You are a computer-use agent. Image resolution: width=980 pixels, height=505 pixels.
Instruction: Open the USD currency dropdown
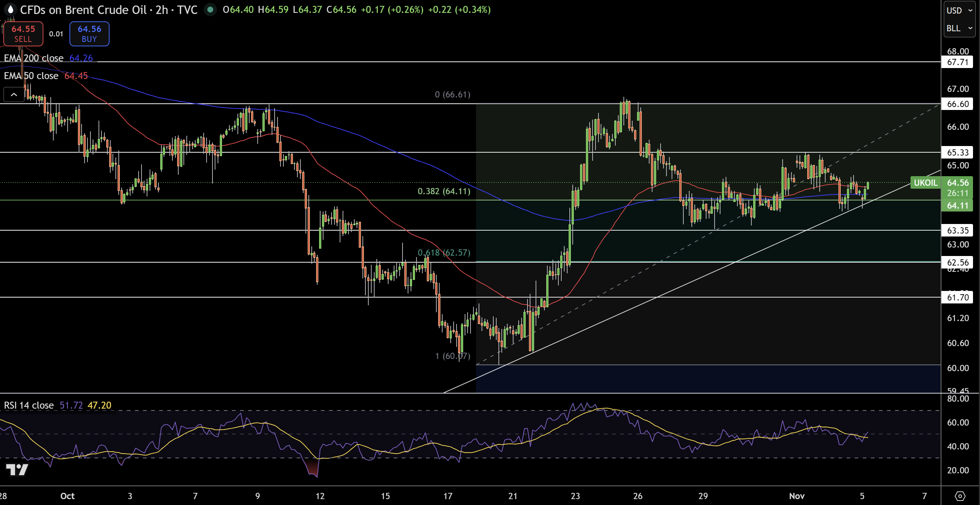click(x=958, y=10)
